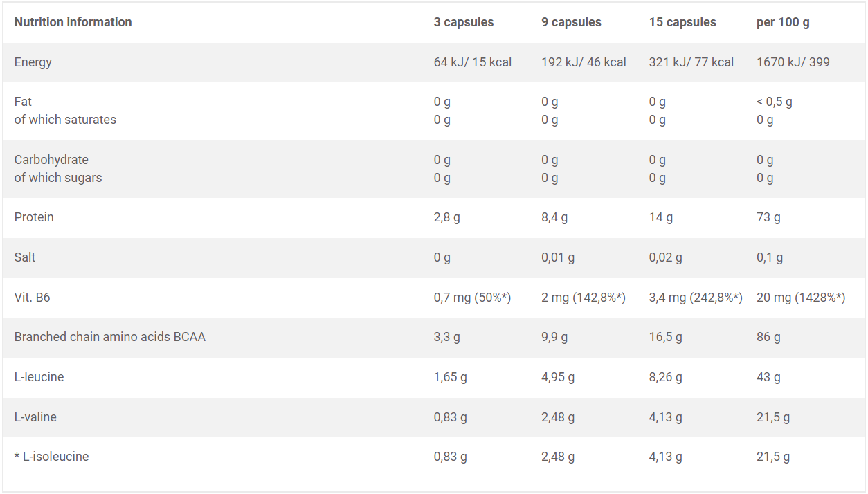Click the 'Vit. B6' row label
Screen dimensions: 868x494
coord(32,298)
